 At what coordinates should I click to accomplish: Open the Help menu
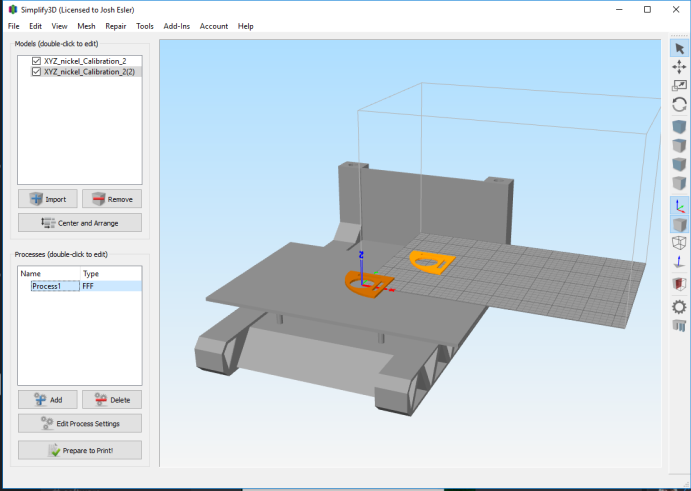245,26
